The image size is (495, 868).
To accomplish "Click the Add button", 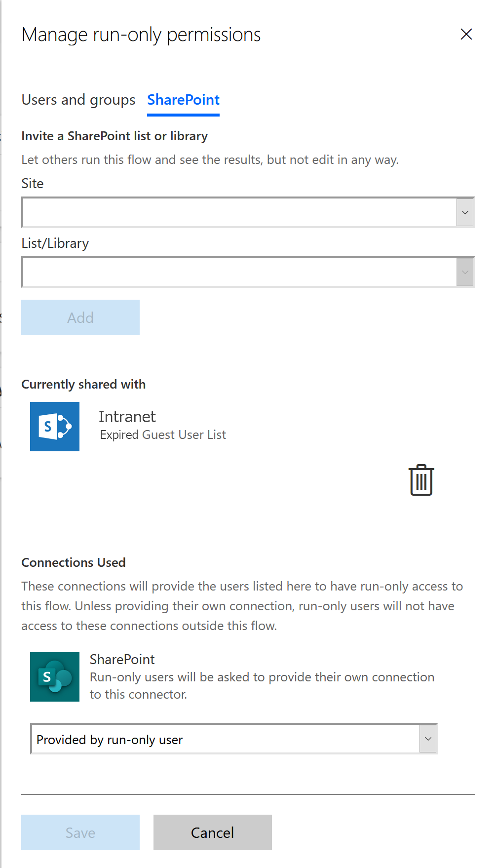I will coord(80,317).
